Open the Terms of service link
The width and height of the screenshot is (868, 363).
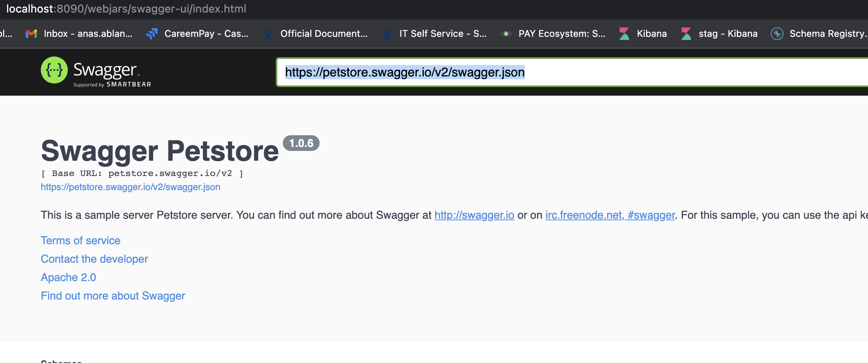pos(80,240)
